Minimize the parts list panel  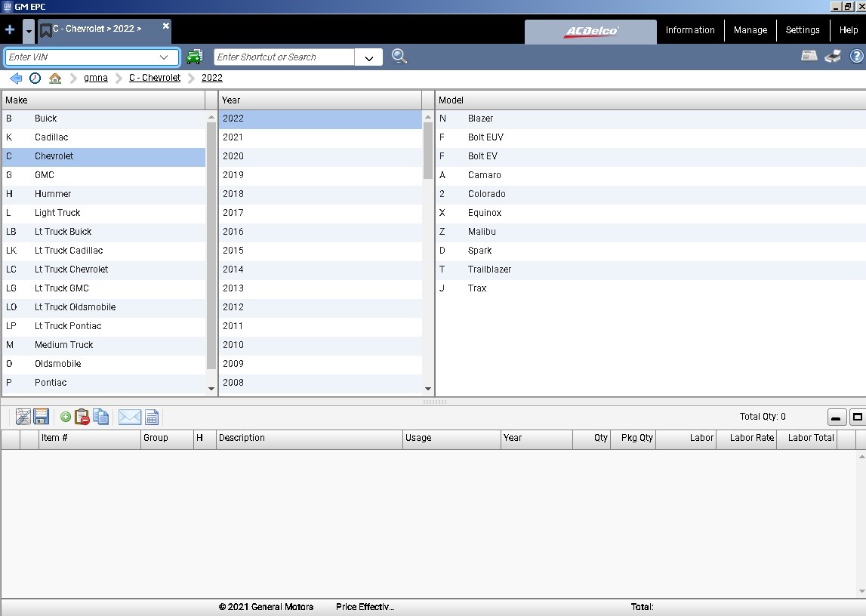[x=836, y=417]
